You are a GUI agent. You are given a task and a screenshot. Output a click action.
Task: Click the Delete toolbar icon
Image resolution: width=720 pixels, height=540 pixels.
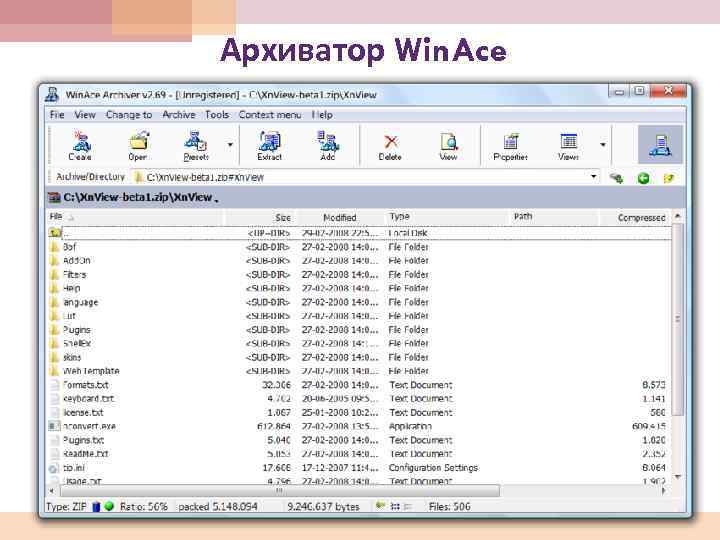click(x=390, y=146)
